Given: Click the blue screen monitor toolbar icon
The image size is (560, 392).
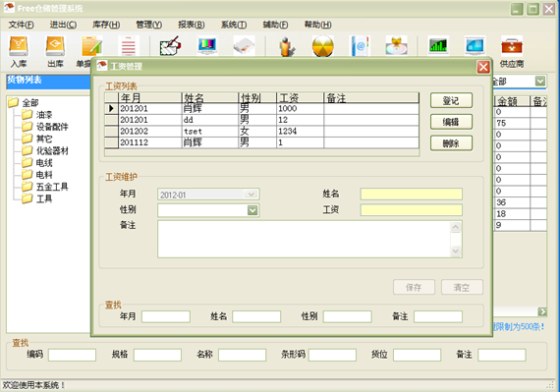Looking at the screenshot, I should (475, 46).
